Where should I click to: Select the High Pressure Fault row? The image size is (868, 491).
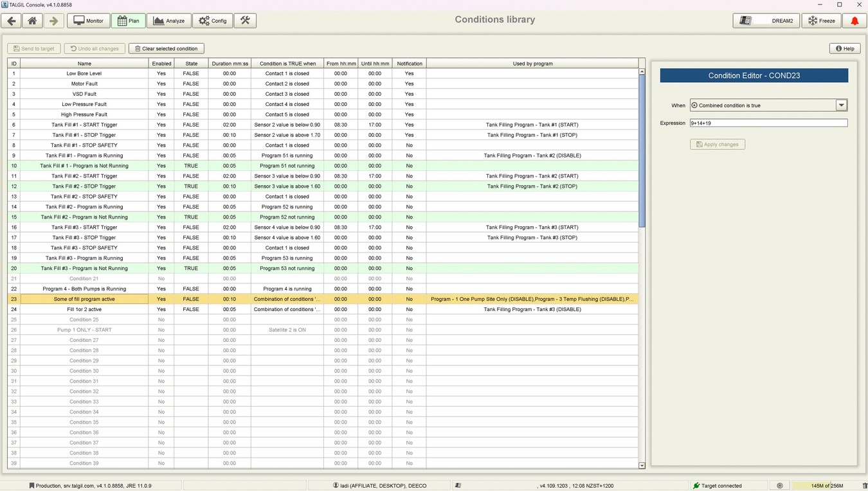[x=323, y=114]
